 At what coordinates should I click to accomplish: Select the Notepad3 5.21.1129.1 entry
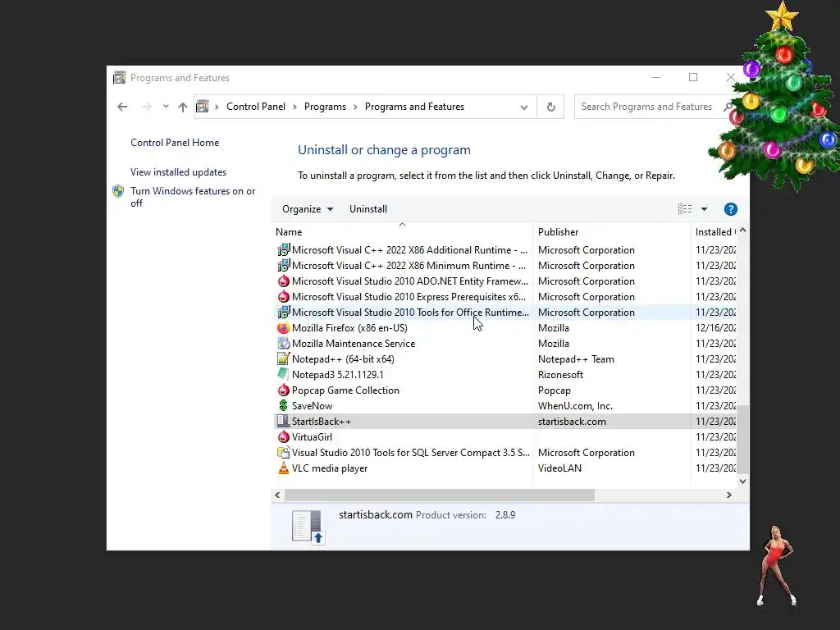point(337,374)
